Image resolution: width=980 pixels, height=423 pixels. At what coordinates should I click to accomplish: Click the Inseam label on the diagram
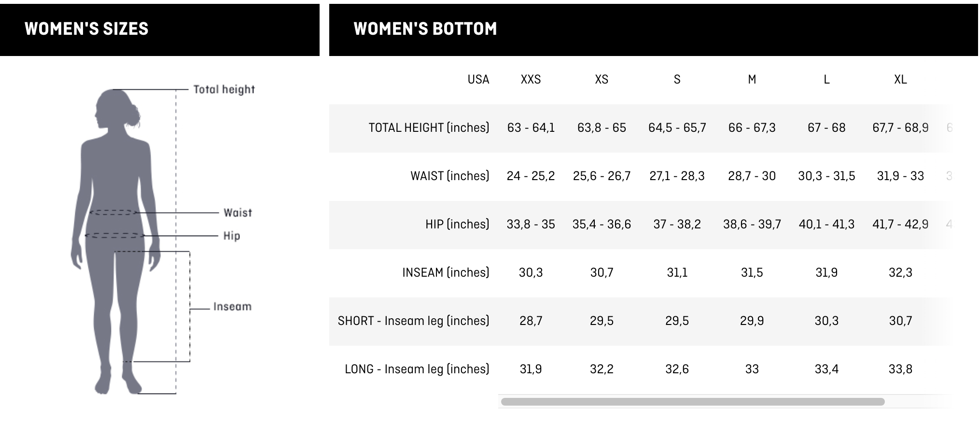[x=232, y=307]
